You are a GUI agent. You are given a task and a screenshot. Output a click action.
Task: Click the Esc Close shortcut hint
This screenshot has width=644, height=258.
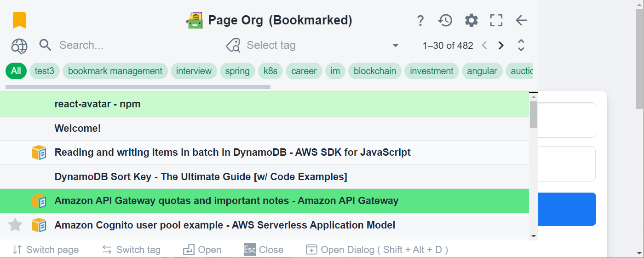264,250
